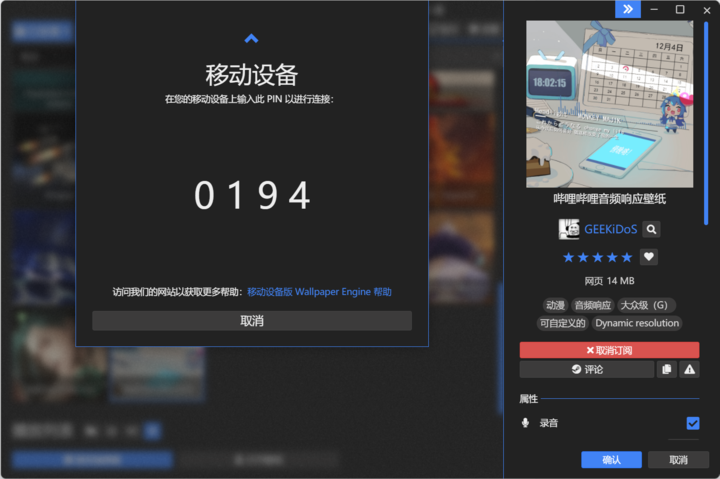The width and height of the screenshot is (720, 479).
Task: Click the 网页 14 MB info text
Action: (609, 281)
